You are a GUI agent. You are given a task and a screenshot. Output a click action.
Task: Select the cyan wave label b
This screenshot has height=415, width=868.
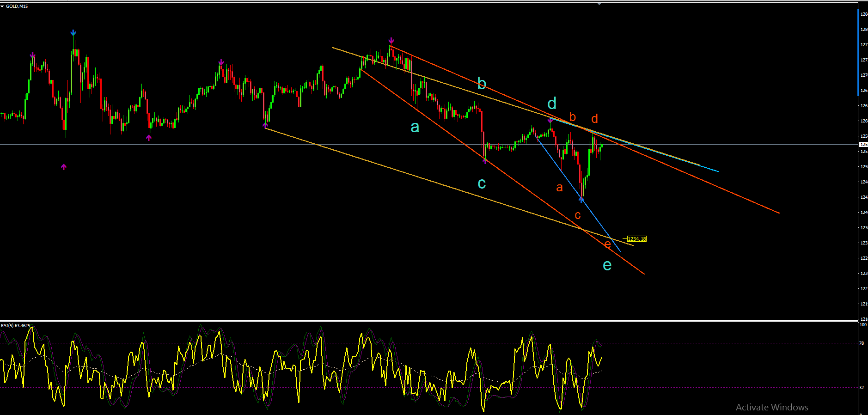482,84
